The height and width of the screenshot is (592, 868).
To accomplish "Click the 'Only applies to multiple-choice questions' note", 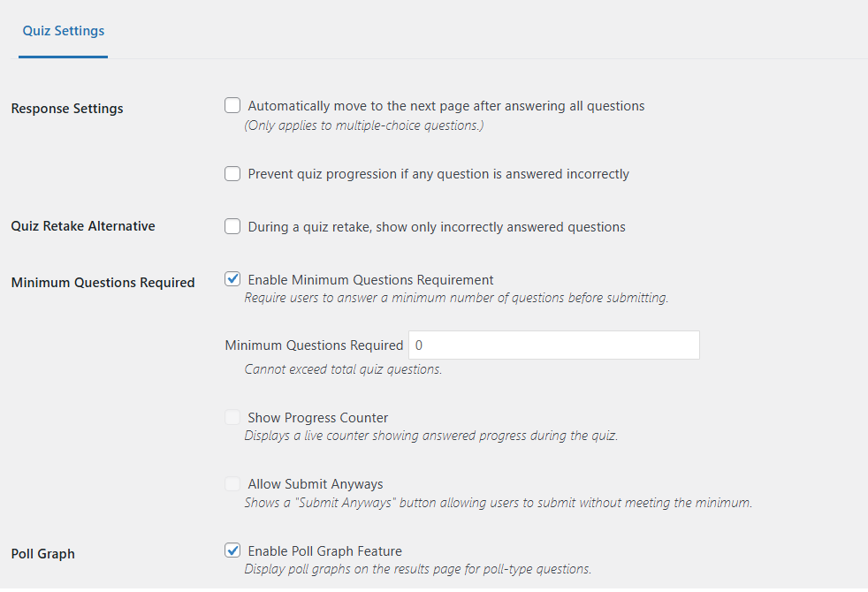I will [364, 125].
